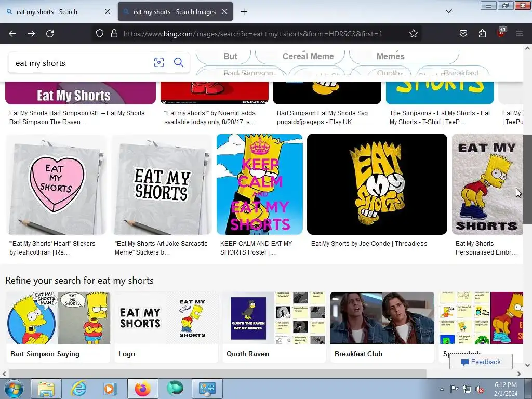Open the 'Keep Calm and Eat My Shorts' poster image
This screenshot has width=532, height=399.
(260, 184)
